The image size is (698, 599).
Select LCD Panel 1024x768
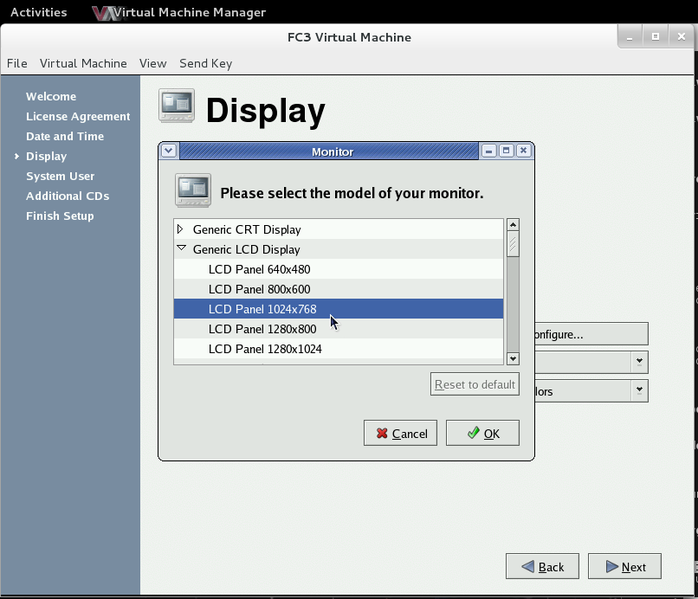click(338, 309)
